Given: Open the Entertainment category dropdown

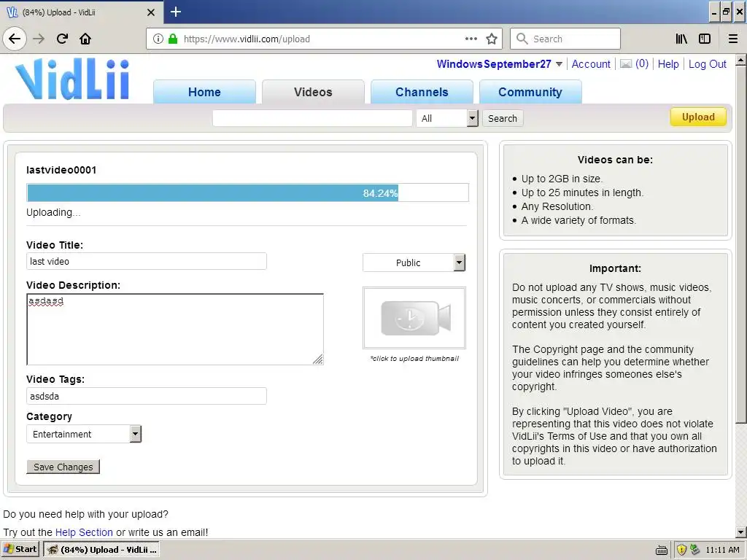Looking at the screenshot, I should pos(84,434).
